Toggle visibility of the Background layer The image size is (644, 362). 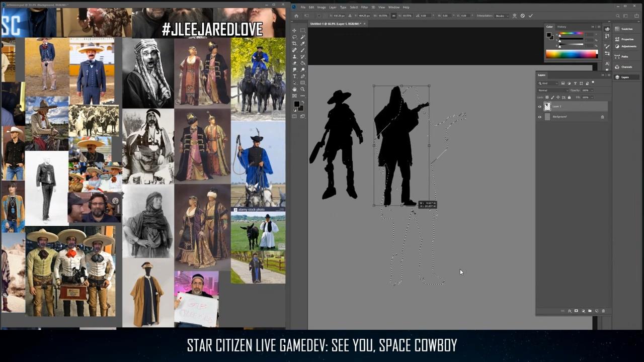tap(540, 117)
